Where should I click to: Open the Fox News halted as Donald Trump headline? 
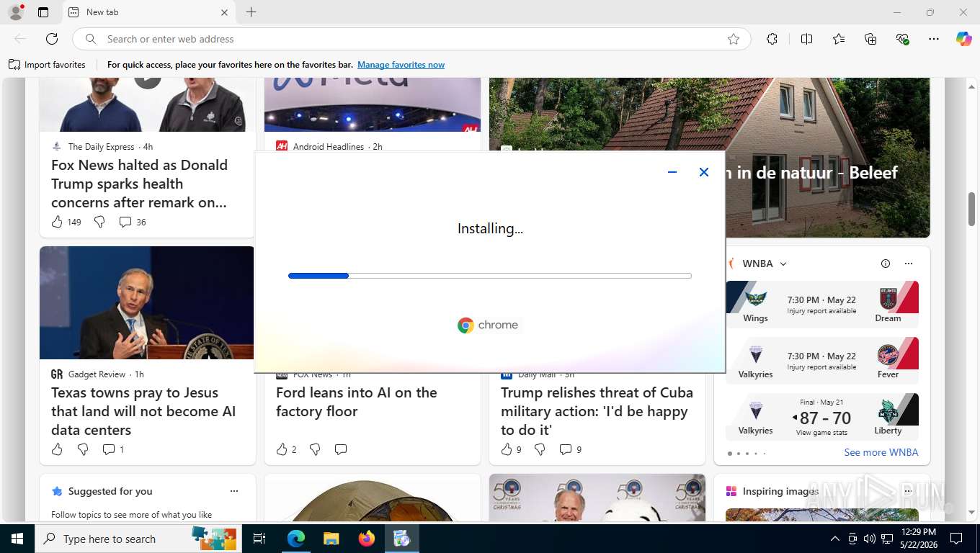click(x=140, y=184)
